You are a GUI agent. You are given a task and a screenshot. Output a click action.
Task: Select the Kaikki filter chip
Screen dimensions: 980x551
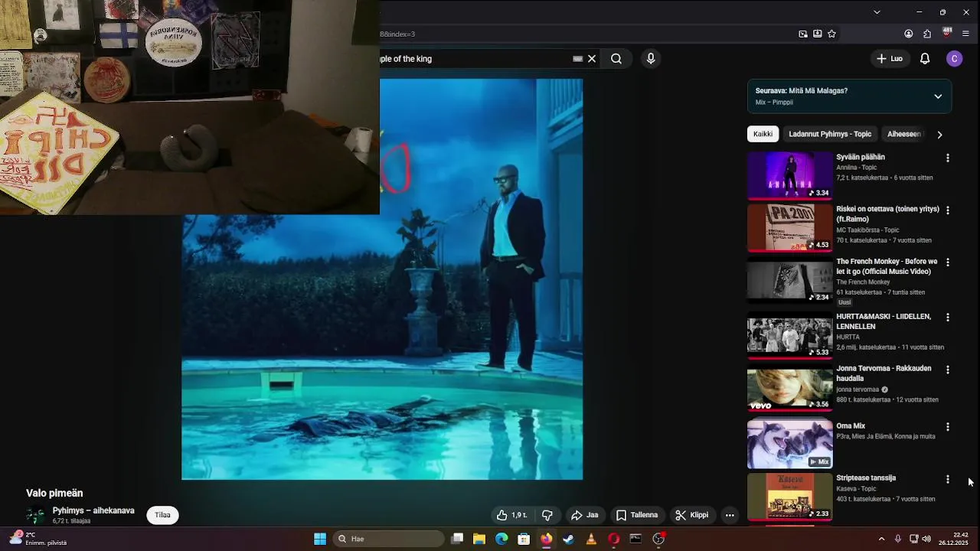(763, 134)
